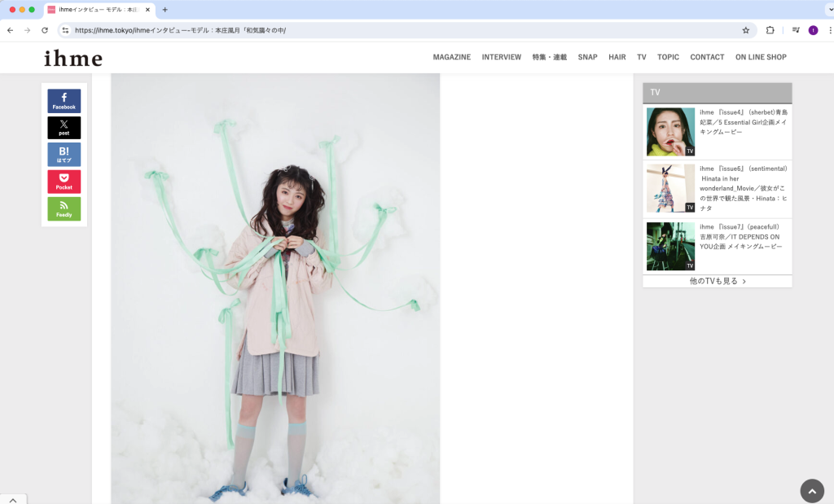Open the issue4 sherbet video thumbnail
Image resolution: width=834 pixels, height=504 pixels.
tap(670, 132)
